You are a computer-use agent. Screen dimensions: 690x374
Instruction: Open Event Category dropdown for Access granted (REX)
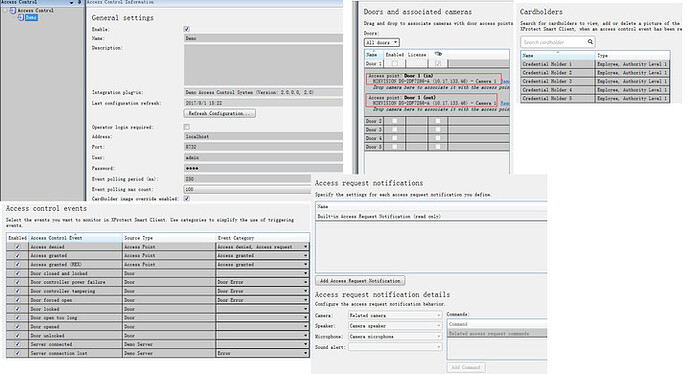point(305,264)
